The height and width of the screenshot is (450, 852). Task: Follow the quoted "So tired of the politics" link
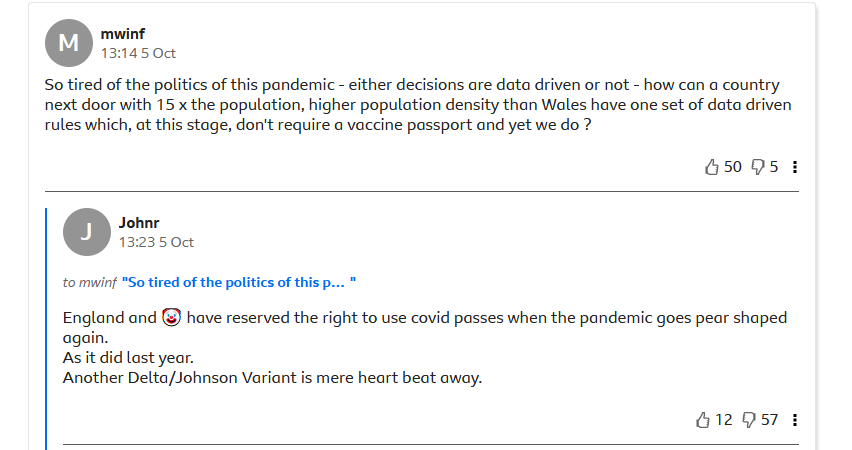239,283
